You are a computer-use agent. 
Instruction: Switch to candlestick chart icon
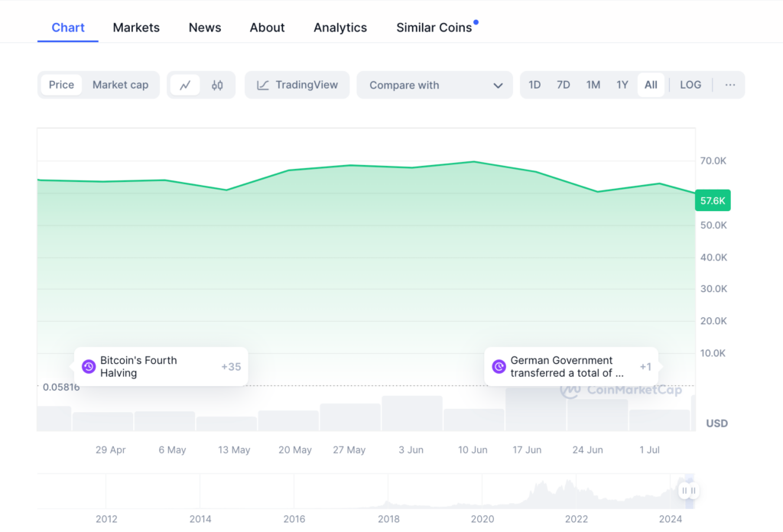coord(217,85)
